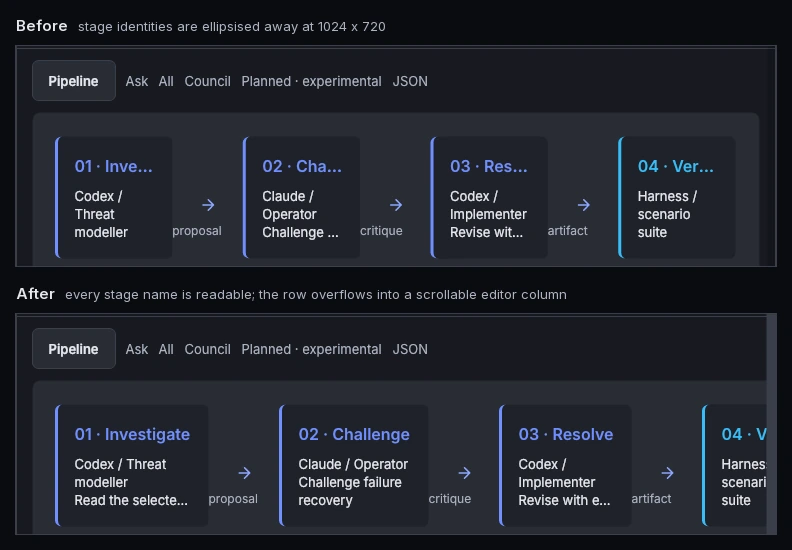792x550 pixels.
Task: Click 'artifact' label in Before panel
Action: click(x=568, y=231)
